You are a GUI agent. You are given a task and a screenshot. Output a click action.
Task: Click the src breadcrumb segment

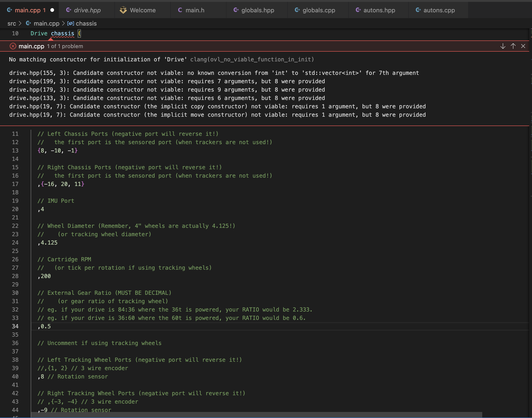pyautogui.click(x=12, y=23)
